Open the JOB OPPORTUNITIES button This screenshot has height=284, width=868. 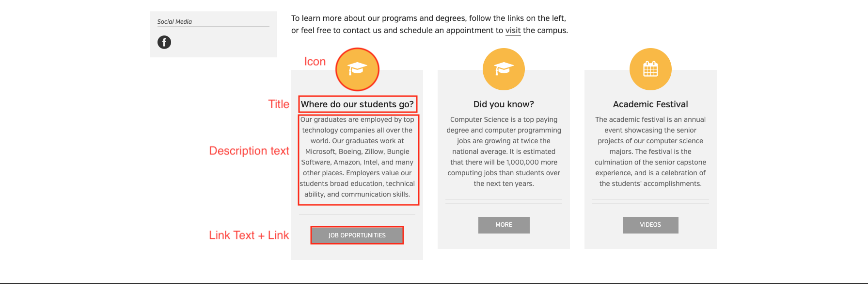click(x=357, y=235)
